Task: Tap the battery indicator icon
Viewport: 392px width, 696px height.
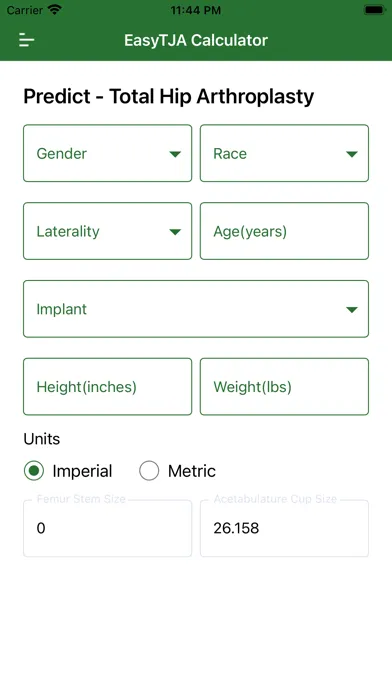Action: click(374, 10)
